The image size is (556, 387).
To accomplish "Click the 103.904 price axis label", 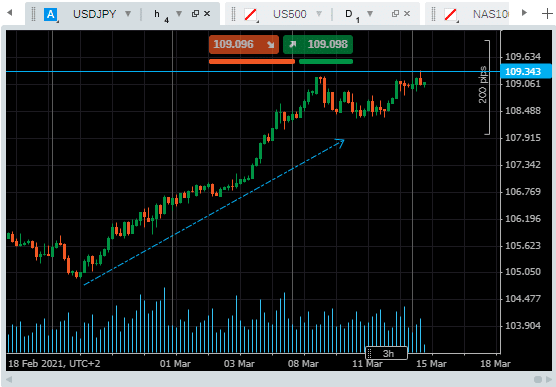I will pos(523,326).
